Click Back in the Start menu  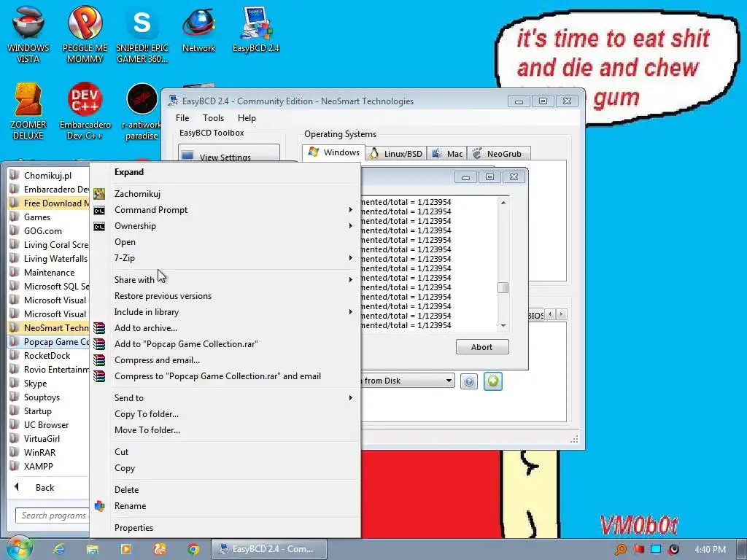click(x=44, y=488)
